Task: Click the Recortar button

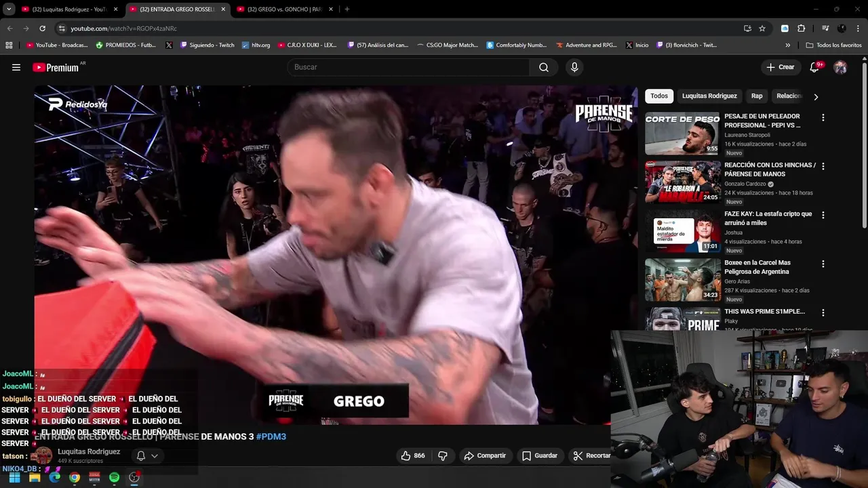Action: click(x=591, y=455)
